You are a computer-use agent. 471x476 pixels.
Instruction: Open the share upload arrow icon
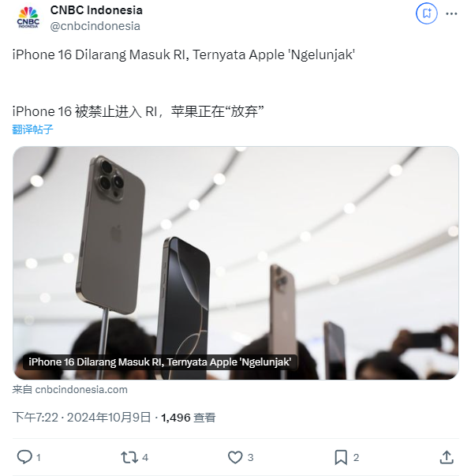(447, 457)
